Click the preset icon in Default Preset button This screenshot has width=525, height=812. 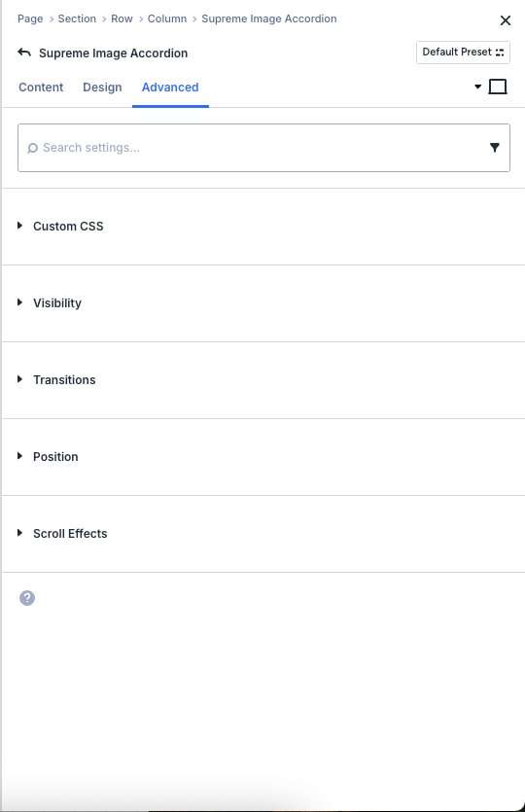click(x=500, y=53)
